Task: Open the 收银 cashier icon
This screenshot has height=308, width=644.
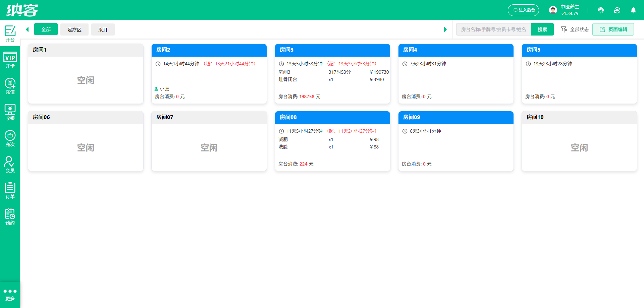Action: (10, 112)
